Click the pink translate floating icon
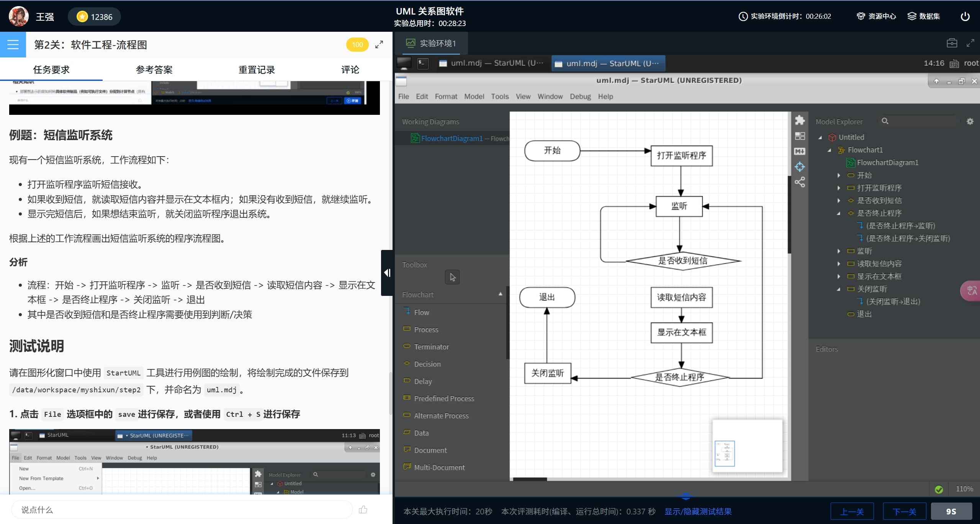980x524 pixels. point(971,291)
